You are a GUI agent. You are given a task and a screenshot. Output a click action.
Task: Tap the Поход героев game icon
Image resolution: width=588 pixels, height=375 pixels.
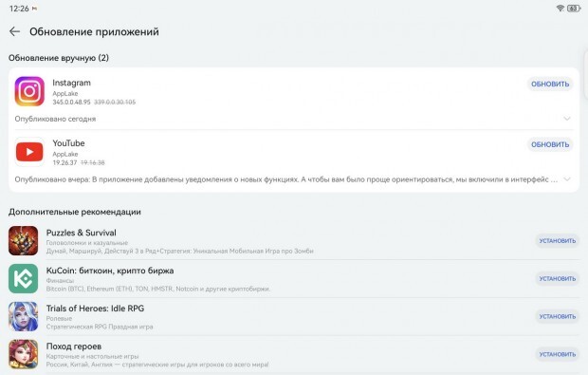point(24,354)
